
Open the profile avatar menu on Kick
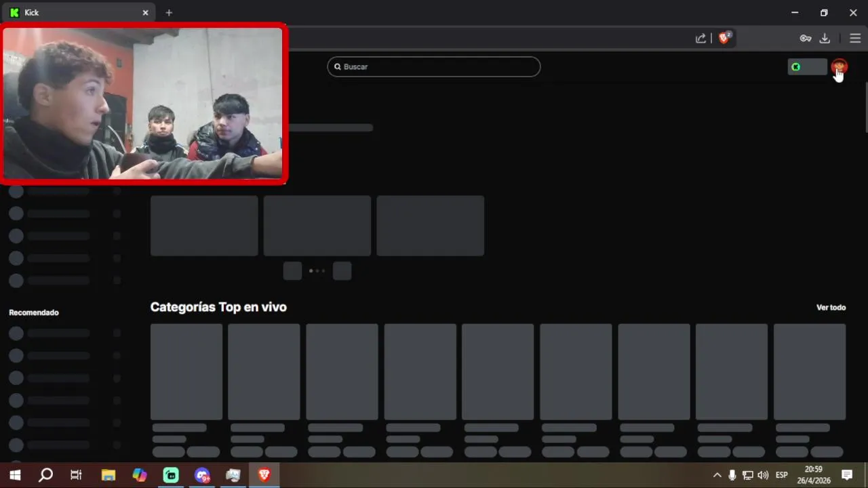(840, 66)
